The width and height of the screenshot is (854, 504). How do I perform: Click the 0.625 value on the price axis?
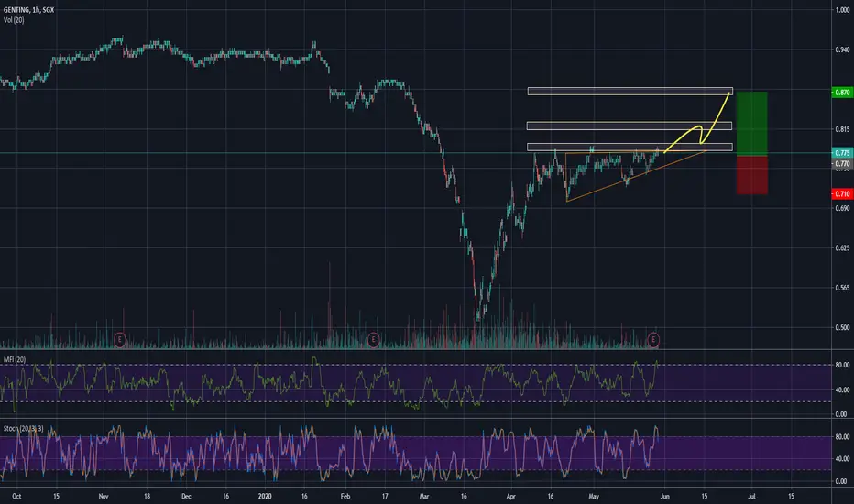[x=842, y=248]
